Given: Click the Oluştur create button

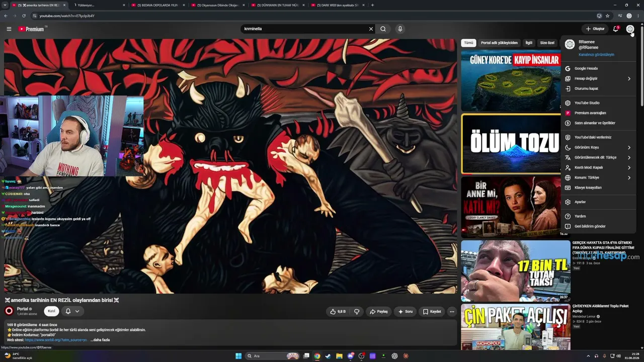Looking at the screenshot, I should (x=595, y=29).
